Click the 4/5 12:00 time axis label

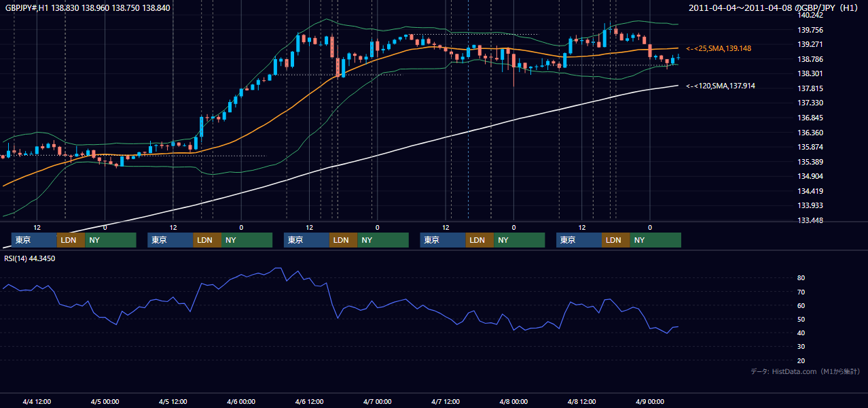click(x=173, y=401)
